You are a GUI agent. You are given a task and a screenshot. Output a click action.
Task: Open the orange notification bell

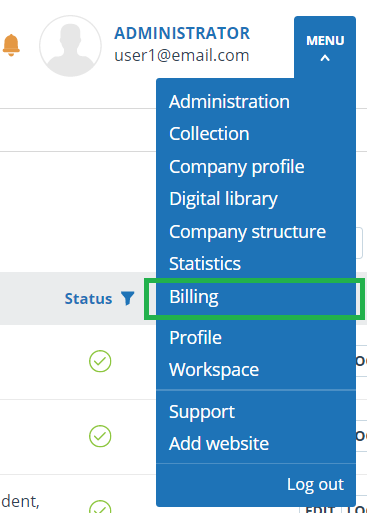[11, 45]
